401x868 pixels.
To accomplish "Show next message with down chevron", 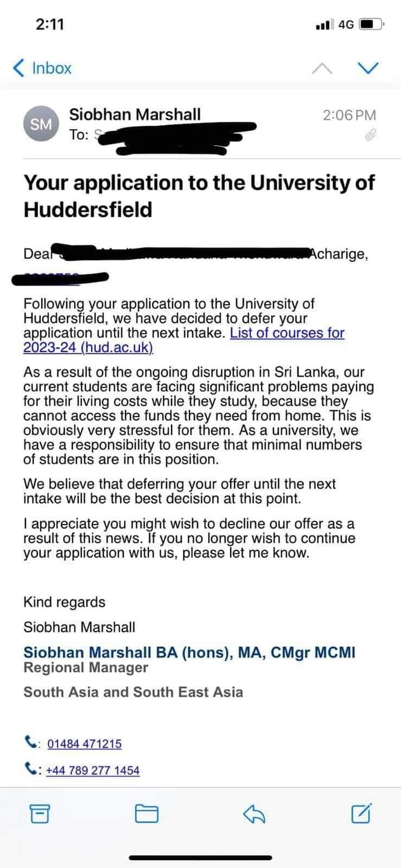I will tap(368, 68).
